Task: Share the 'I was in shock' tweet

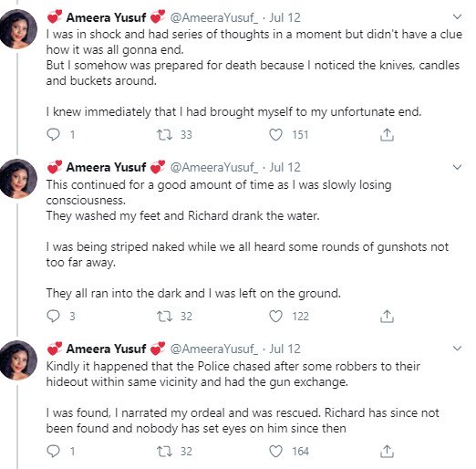Action: click(x=387, y=135)
